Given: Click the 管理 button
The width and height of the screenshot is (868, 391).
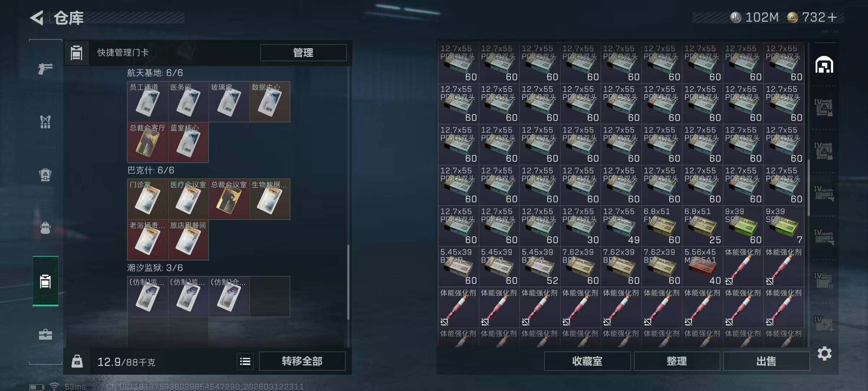Looking at the screenshot, I should [x=303, y=53].
